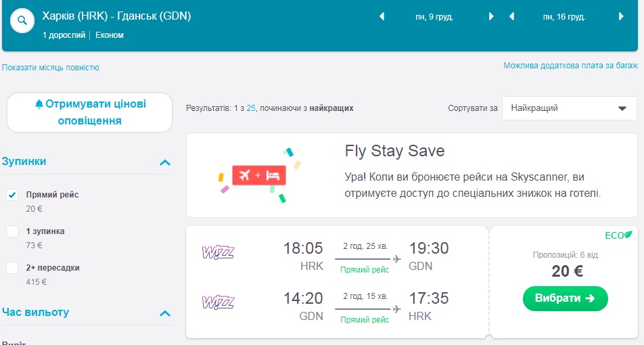The width and height of the screenshot is (644, 345).
Task: Open the Найкращий sort dropdown
Action: [569, 108]
